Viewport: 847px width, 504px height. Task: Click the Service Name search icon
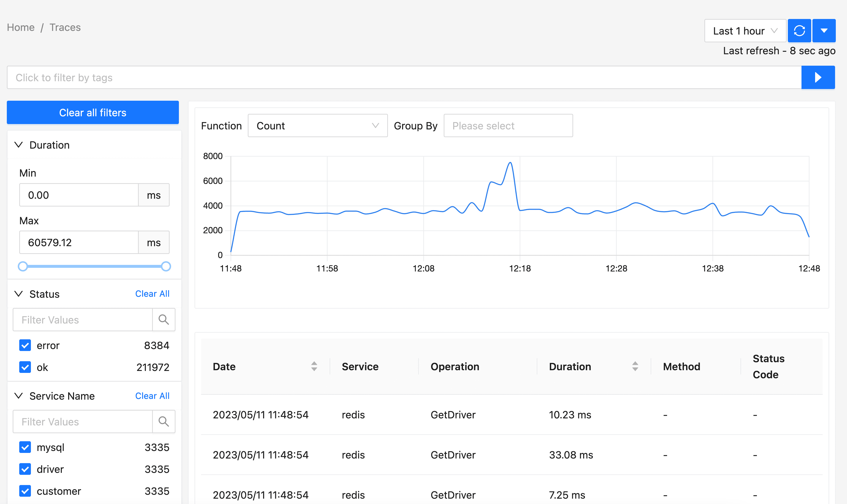point(163,422)
